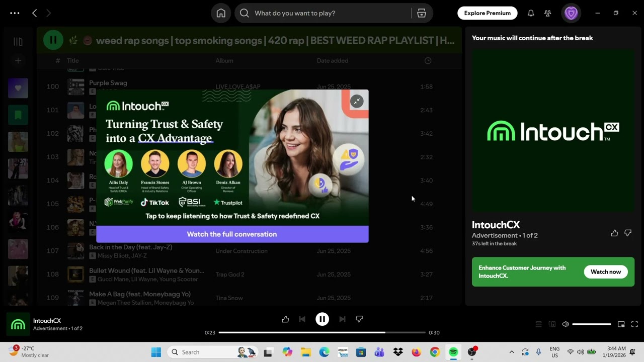This screenshot has height=362, width=644.
Task: Pause the playlist with the green button
Action: [x=53, y=40]
